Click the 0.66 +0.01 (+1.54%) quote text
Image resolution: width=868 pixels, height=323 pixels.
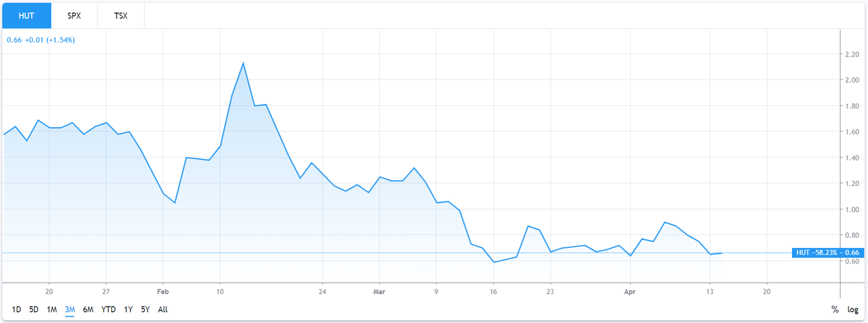click(x=41, y=40)
